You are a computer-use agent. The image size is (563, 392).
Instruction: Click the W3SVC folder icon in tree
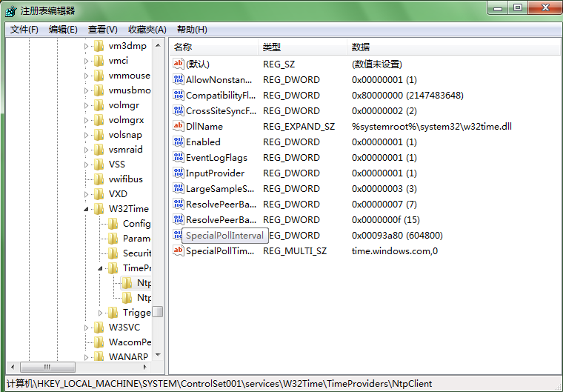point(99,328)
